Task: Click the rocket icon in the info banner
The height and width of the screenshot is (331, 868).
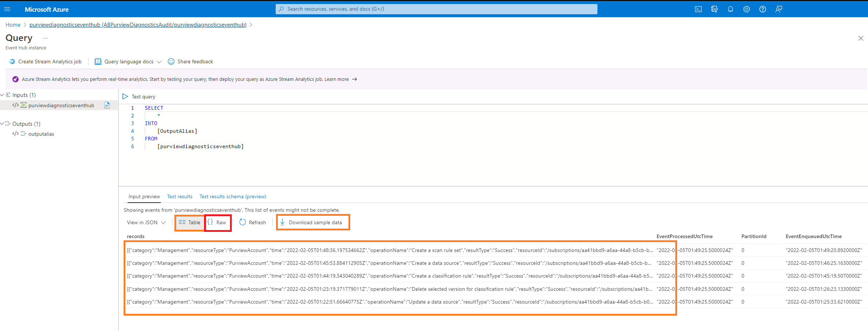Action: click(15, 79)
